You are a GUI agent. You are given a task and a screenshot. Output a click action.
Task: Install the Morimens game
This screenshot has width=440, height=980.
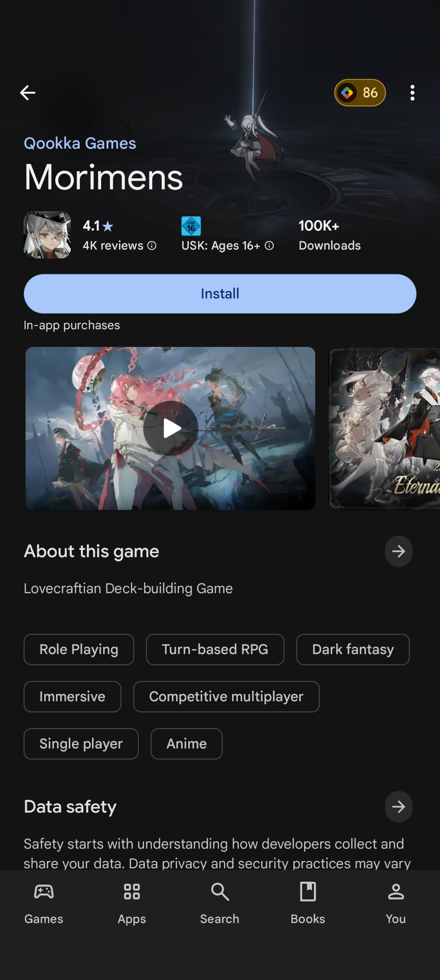click(x=220, y=294)
